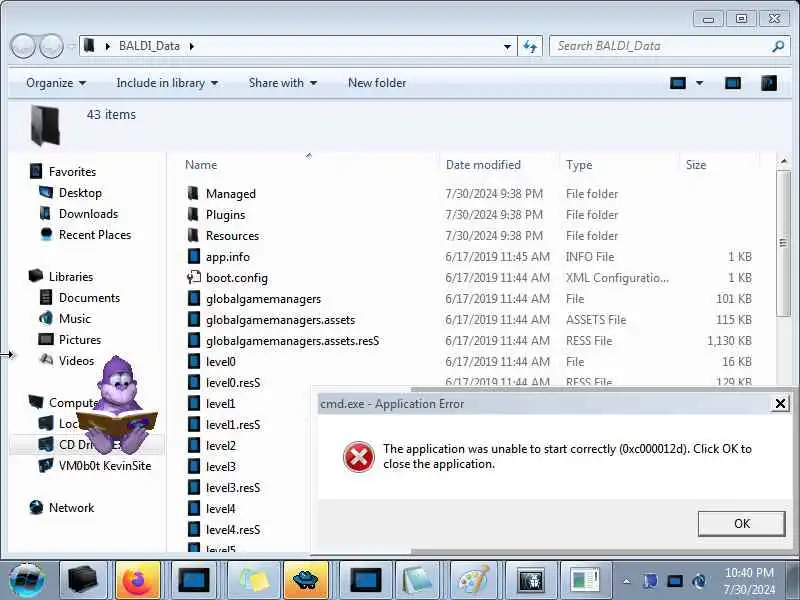Screen dimensions: 800x600
Task: Close the cmd.exe Application Error dialog
Action: [x=780, y=404]
